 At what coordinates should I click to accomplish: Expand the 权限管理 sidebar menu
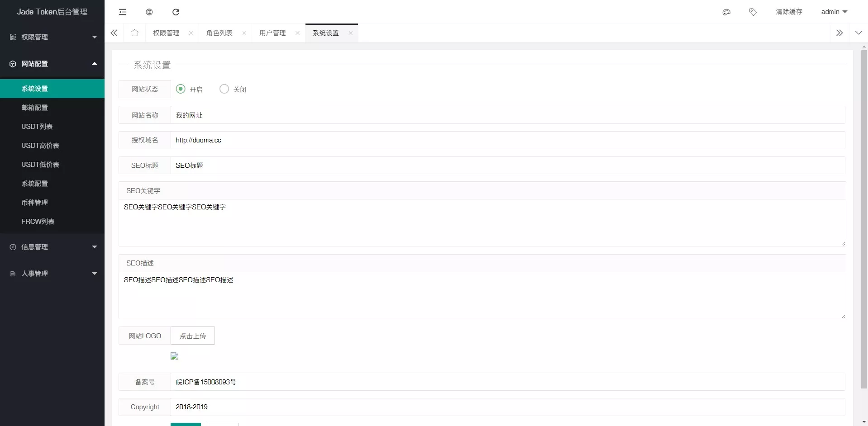click(x=52, y=37)
